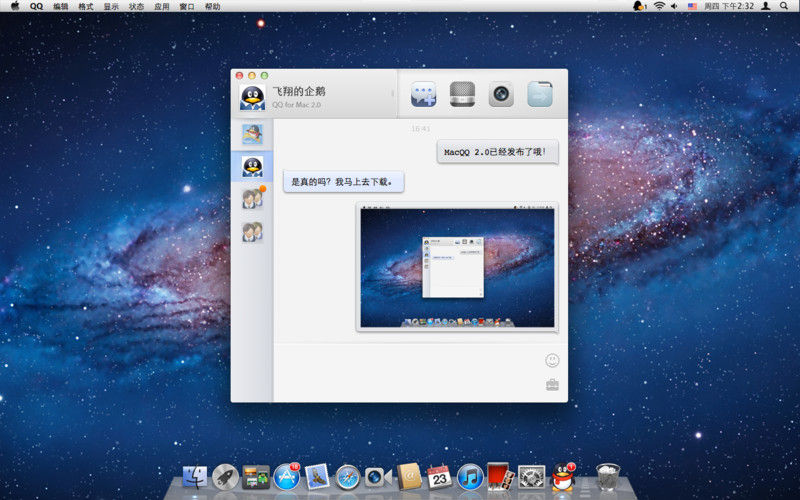
Task: Click the message input area
Action: pyautogui.click(x=408, y=372)
